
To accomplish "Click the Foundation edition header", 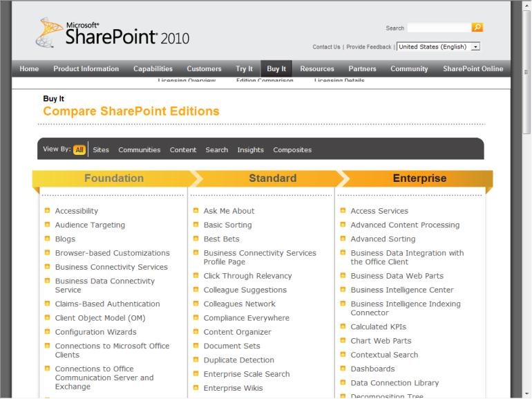I will click(114, 178).
